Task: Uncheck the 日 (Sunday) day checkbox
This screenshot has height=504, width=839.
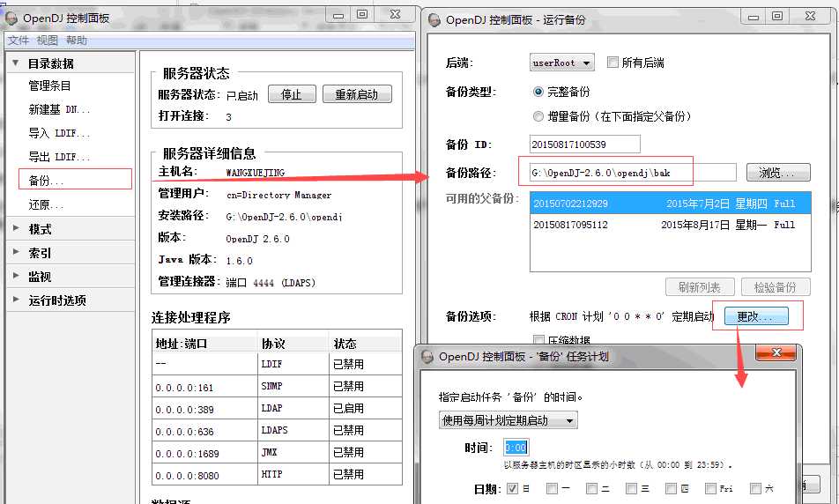Action: [x=512, y=488]
